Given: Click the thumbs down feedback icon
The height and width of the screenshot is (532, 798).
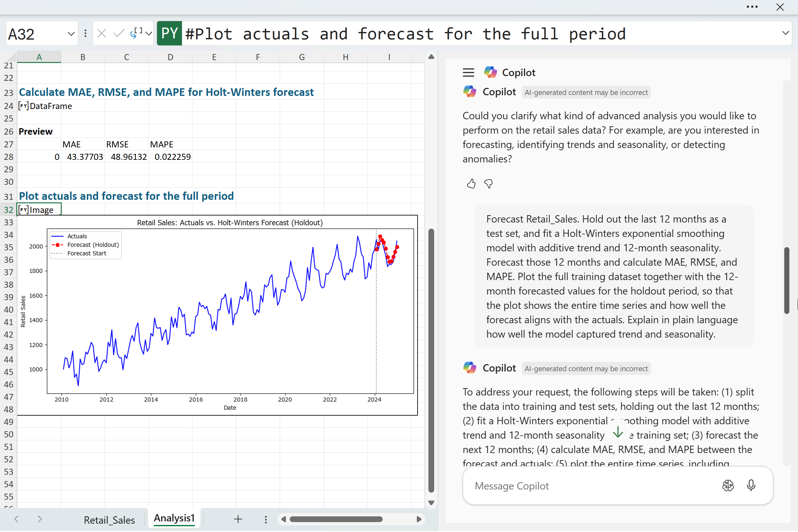Looking at the screenshot, I should [488, 184].
